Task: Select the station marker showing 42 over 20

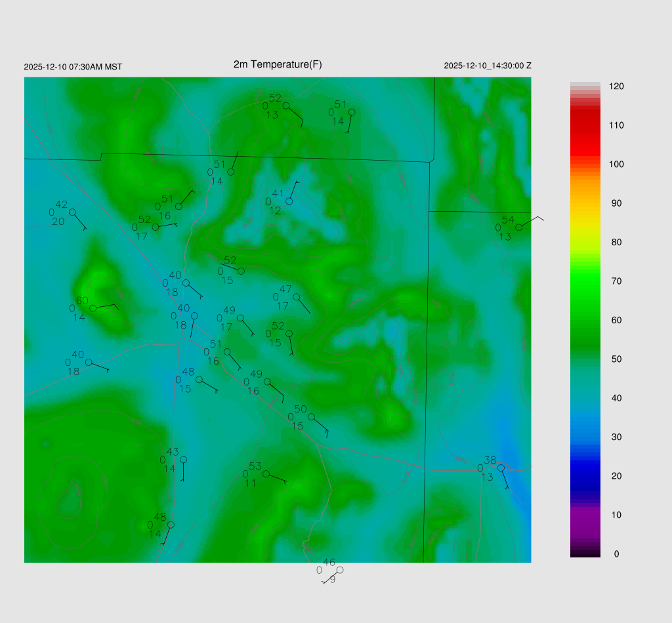Action: 72,212
